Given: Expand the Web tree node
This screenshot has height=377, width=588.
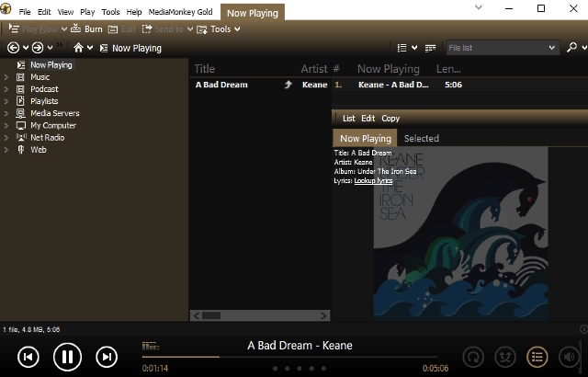Looking at the screenshot, I should [6, 150].
